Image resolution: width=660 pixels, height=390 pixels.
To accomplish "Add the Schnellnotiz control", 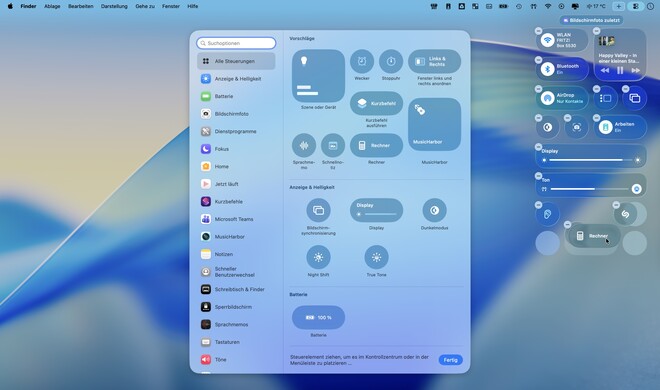I will coord(333,146).
